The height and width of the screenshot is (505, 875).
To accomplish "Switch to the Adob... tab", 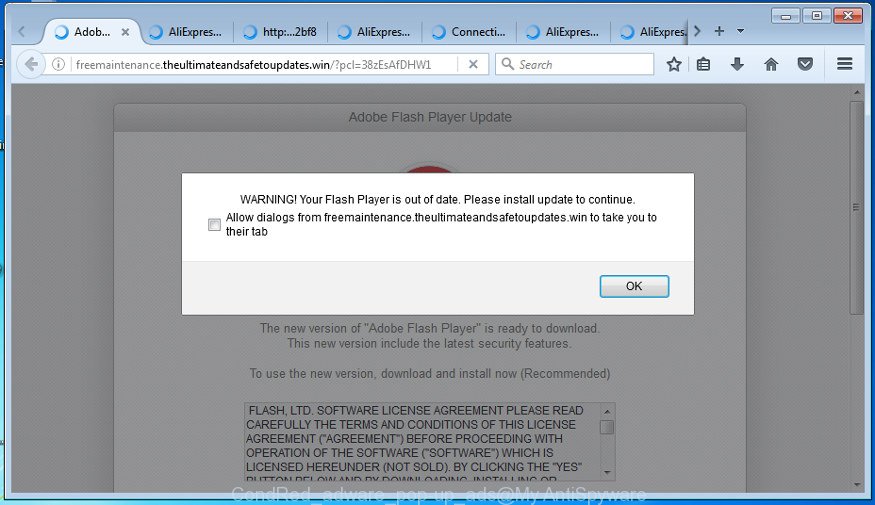I will [x=92, y=32].
